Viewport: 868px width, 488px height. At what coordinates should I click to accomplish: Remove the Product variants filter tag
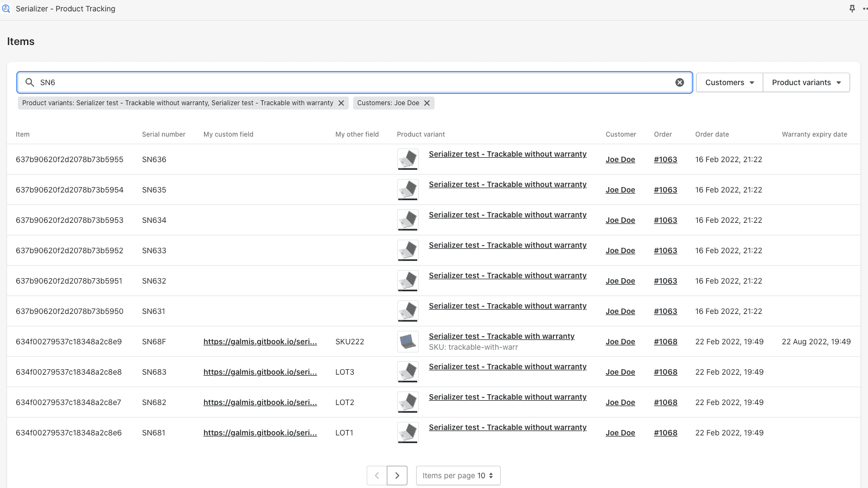(341, 103)
